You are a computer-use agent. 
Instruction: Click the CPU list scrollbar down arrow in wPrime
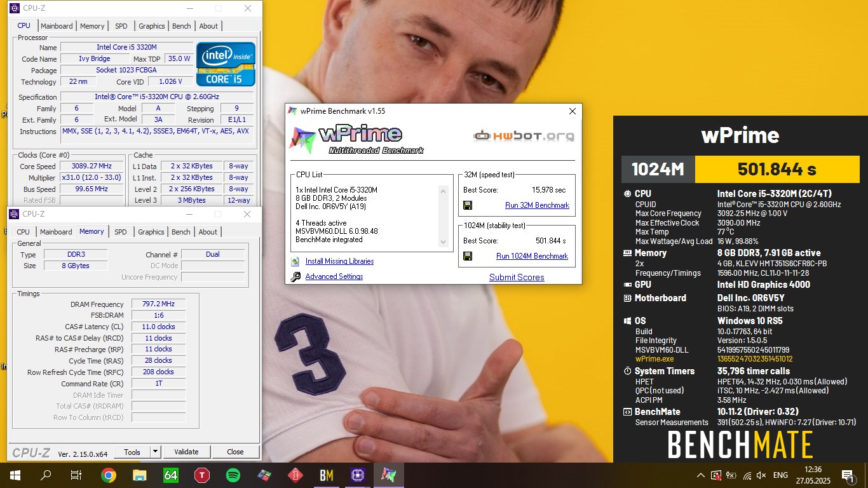(x=444, y=242)
